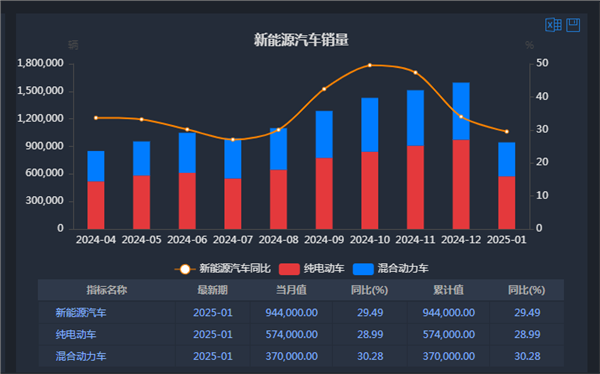Select the 2024-04 stacked bar
This screenshot has width=600, height=374.
96,190
